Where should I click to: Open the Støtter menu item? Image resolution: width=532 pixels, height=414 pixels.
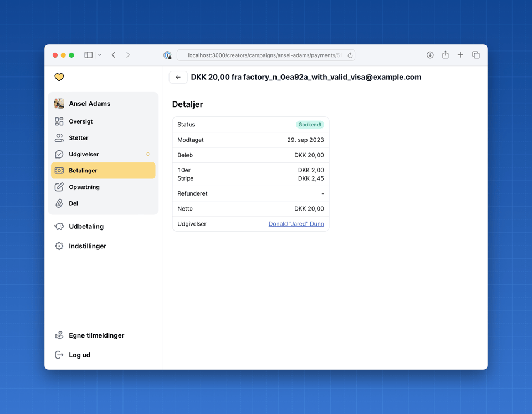pyautogui.click(x=103, y=138)
